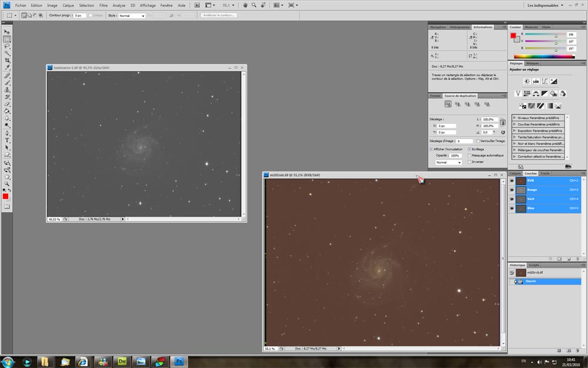Click the Améliorer le contour button

pyautogui.click(x=219, y=15)
